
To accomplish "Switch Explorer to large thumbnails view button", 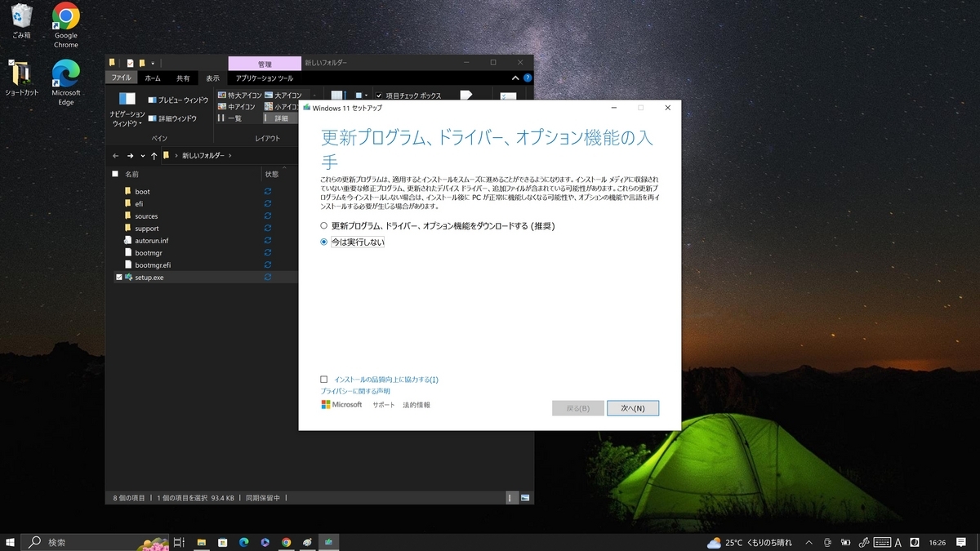I will click(524, 497).
